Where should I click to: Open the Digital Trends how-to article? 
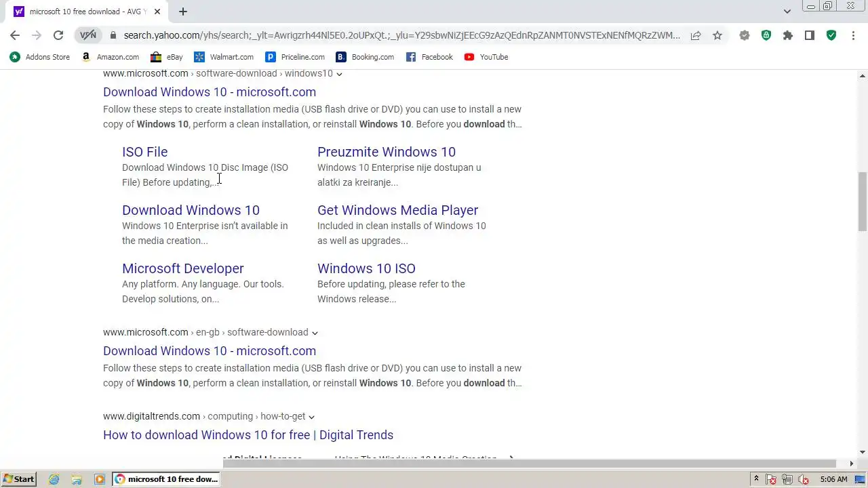point(248,435)
